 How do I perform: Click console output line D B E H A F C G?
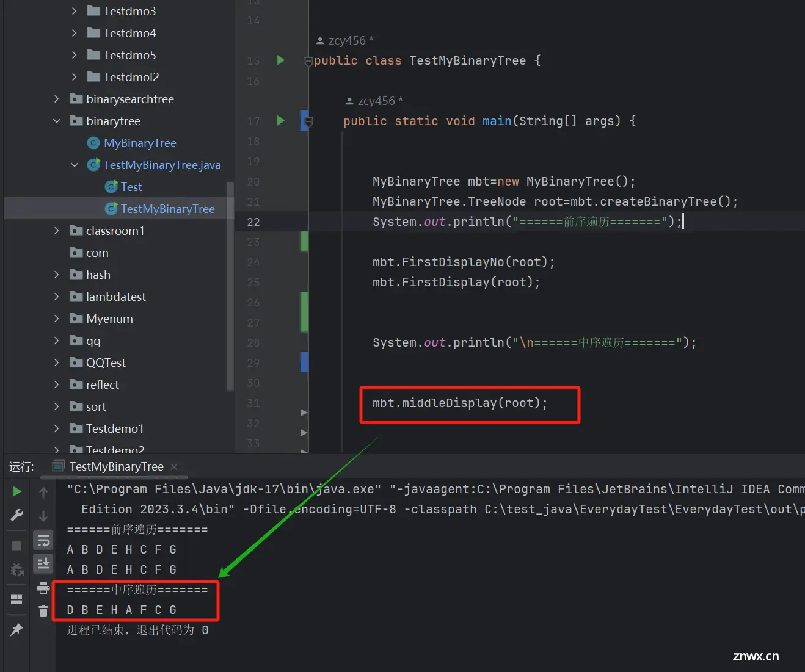pyautogui.click(x=122, y=610)
